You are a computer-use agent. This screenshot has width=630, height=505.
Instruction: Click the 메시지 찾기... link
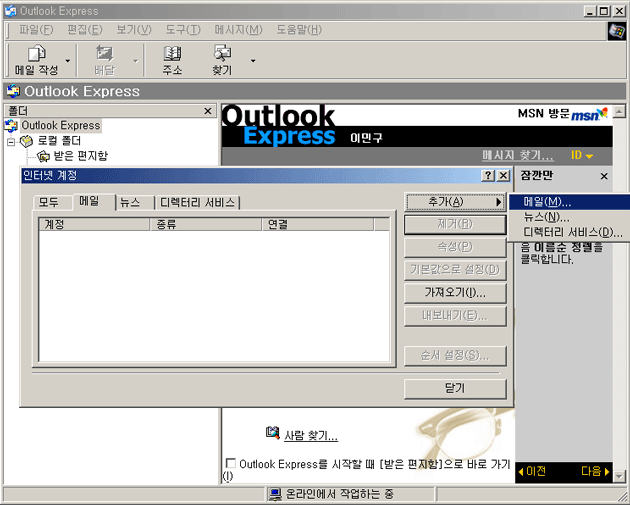coord(518,155)
